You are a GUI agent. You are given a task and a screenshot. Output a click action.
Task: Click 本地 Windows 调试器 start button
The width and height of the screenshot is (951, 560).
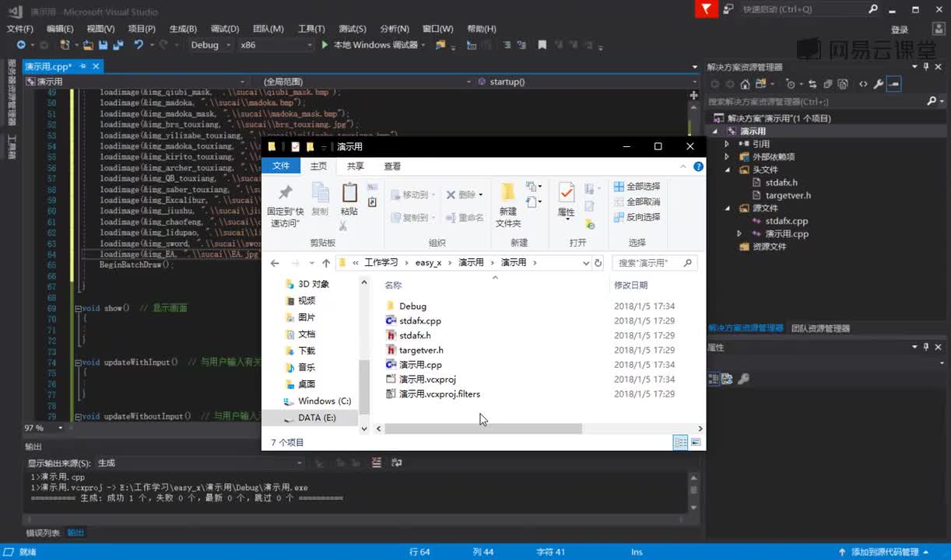click(370, 45)
